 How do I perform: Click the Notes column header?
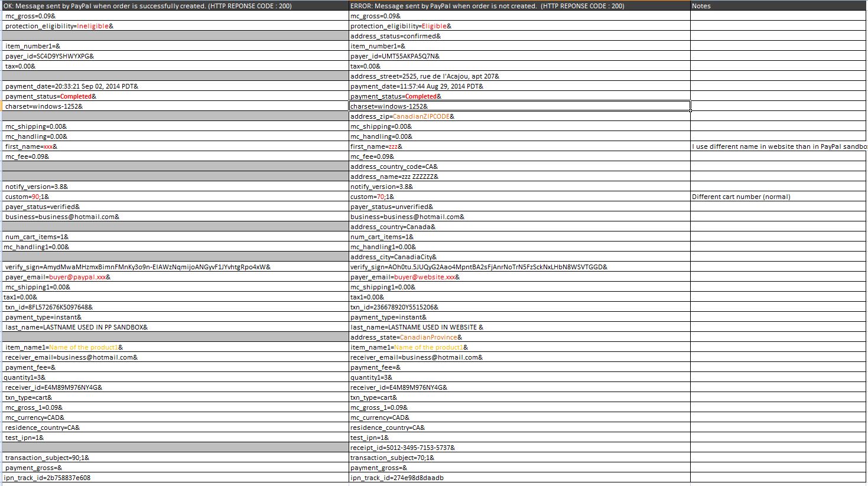point(779,6)
